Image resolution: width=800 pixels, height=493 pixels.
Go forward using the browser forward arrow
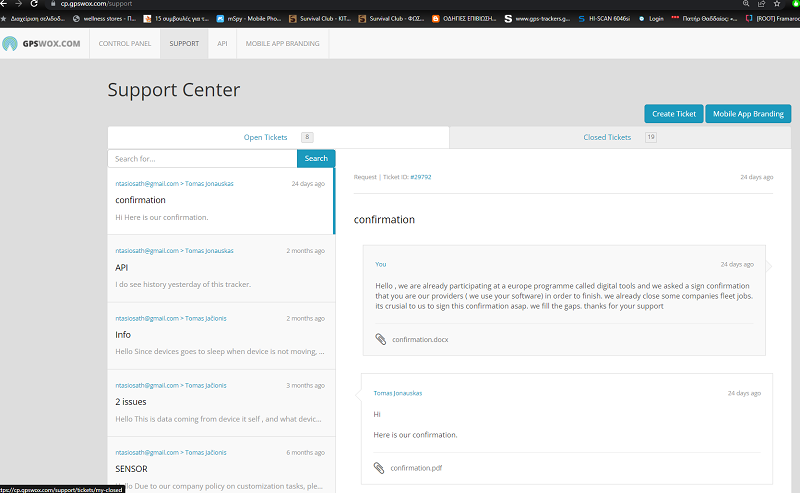point(17,4)
